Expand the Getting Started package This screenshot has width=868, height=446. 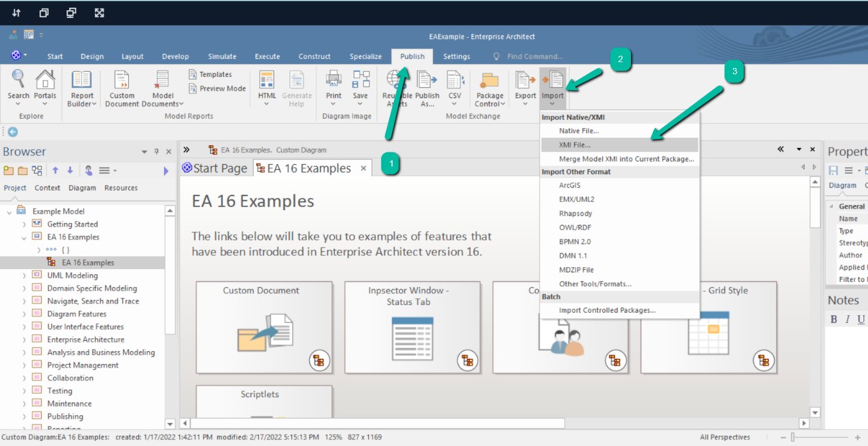tap(24, 224)
